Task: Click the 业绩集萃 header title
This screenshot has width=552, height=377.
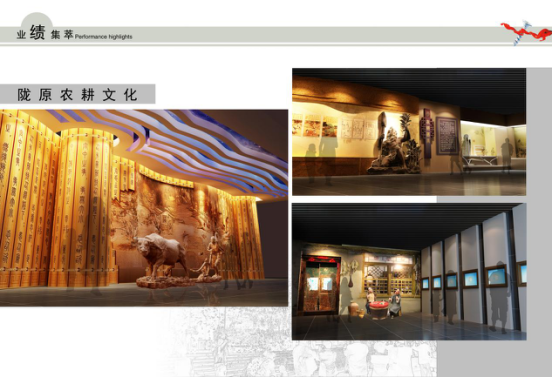Action: click(x=45, y=34)
